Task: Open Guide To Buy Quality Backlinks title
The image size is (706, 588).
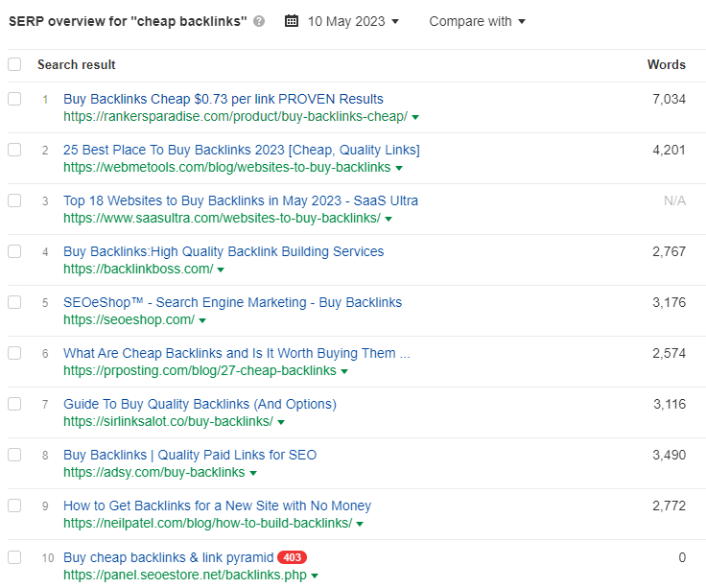Action: pos(200,404)
